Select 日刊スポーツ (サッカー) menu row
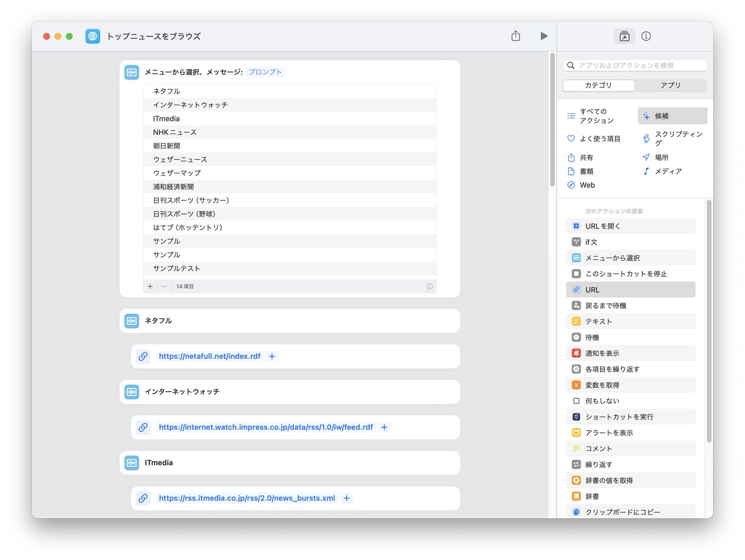 [290, 200]
